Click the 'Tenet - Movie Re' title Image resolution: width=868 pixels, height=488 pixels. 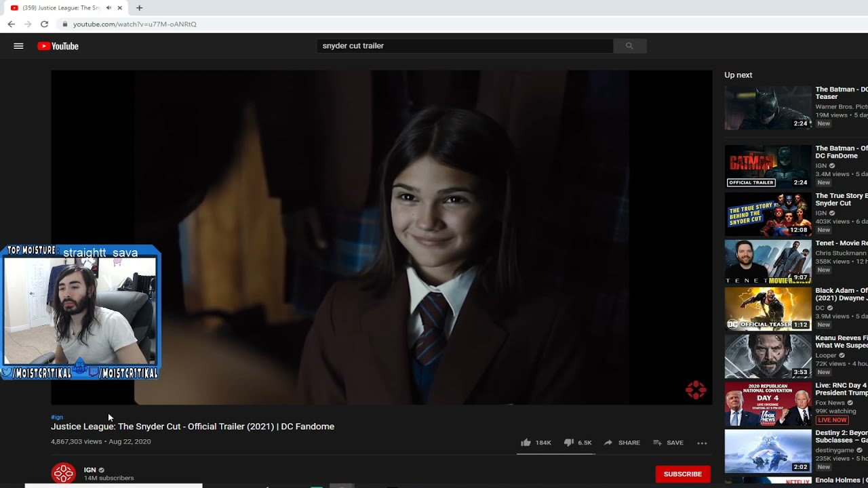842,243
